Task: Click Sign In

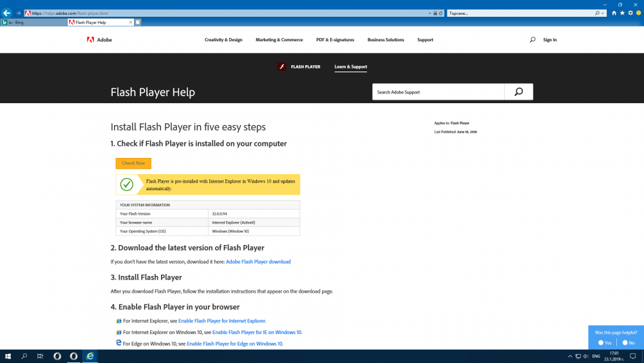Action: (x=550, y=40)
